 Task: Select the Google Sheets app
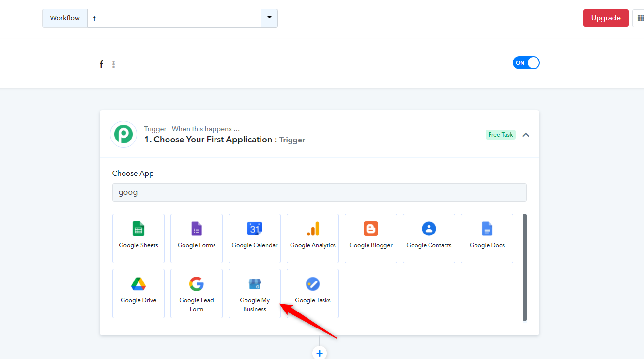coord(138,238)
